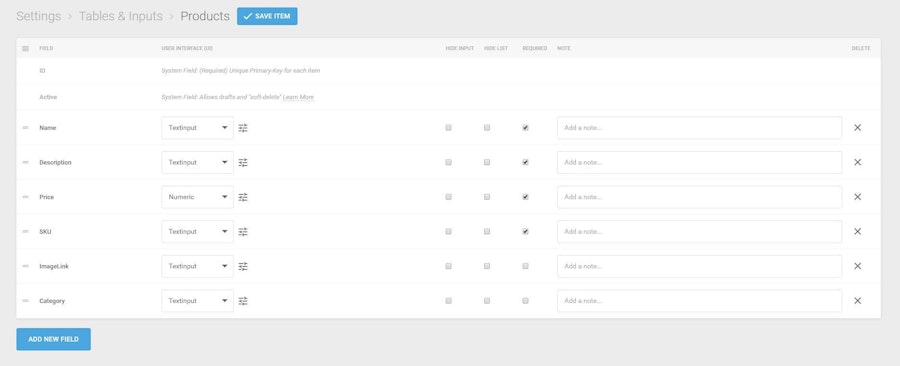The image size is (900, 366).
Task: Delete the Description field
Action: 858,162
